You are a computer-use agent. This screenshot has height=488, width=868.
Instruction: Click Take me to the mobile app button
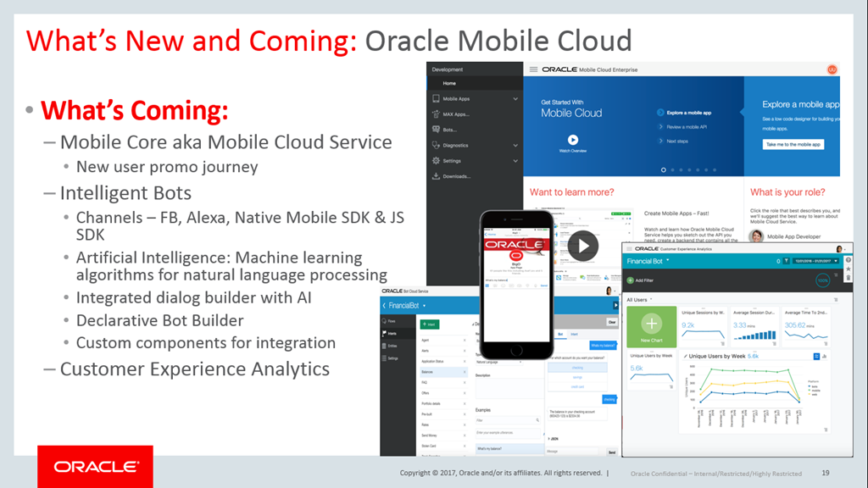point(794,144)
